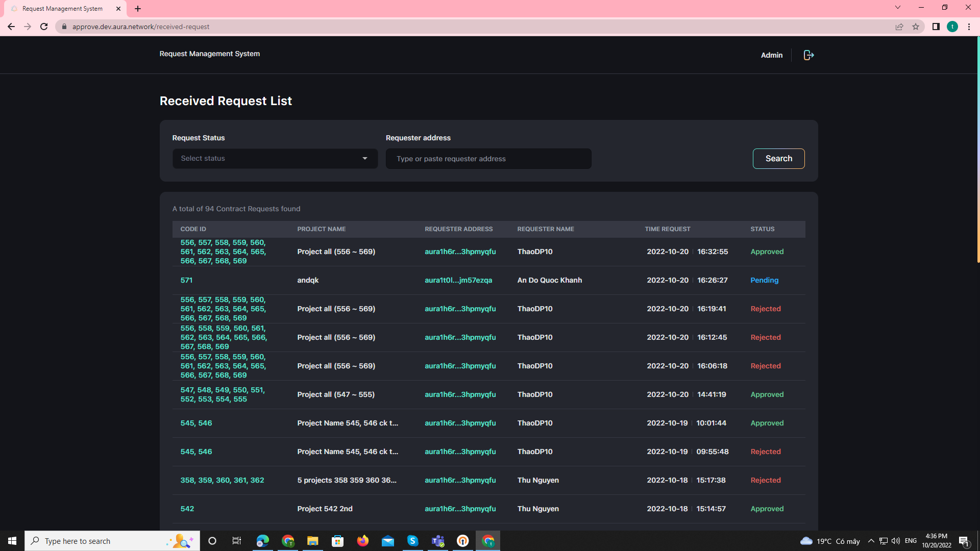Bookmark this page using the star icon
980x551 pixels.
click(916, 27)
